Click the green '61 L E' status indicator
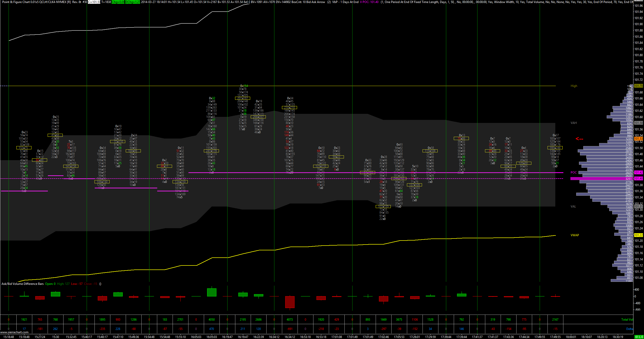This screenshot has height=339, width=644. click(x=639, y=337)
